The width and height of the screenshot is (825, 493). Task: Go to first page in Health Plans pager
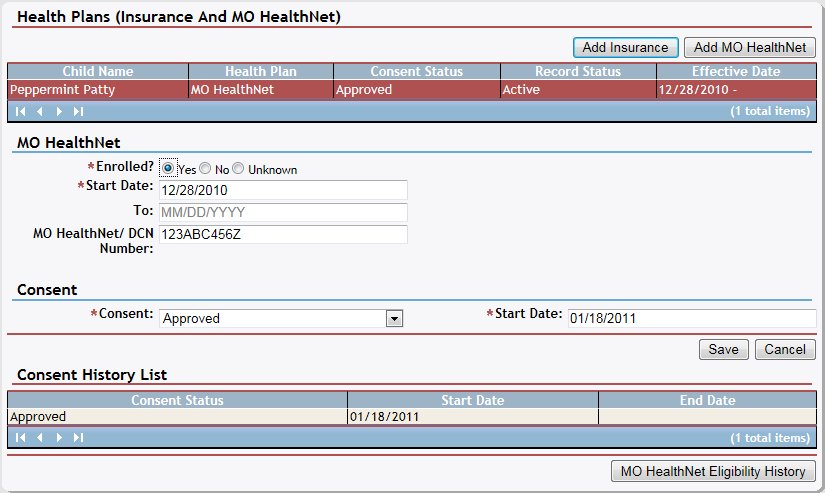tap(20, 111)
